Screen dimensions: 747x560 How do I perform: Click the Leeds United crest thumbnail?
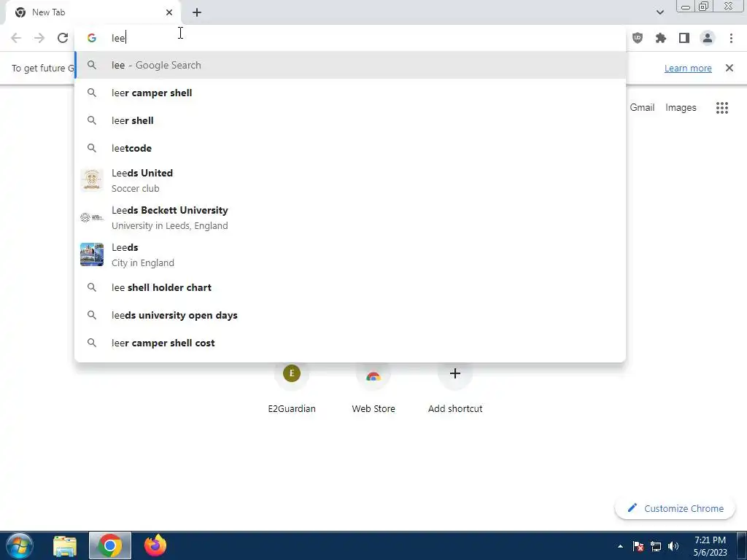coord(92,180)
